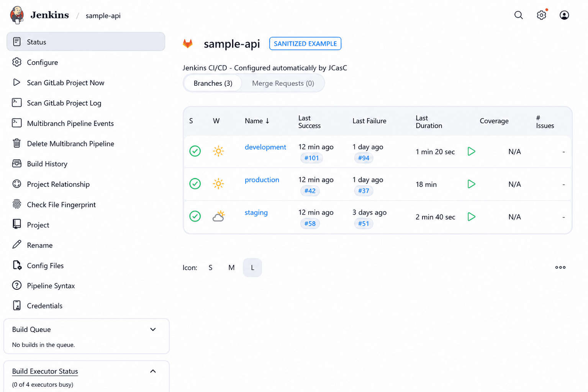Click the Build History icon

pyautogui.click(x=17, y=163)
